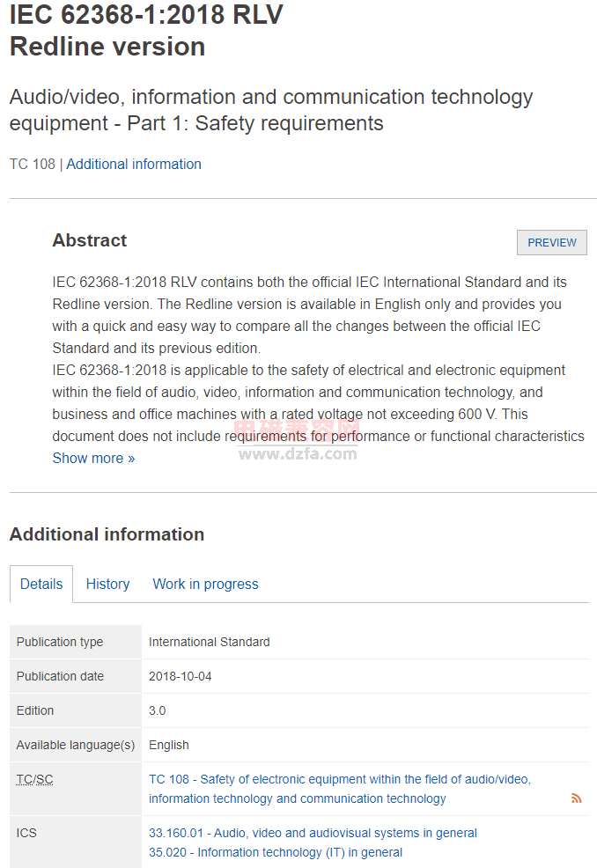Screen dimensions: 597x868
Task: Open the Work in progress tab
Action: click(x=205, y=584)
